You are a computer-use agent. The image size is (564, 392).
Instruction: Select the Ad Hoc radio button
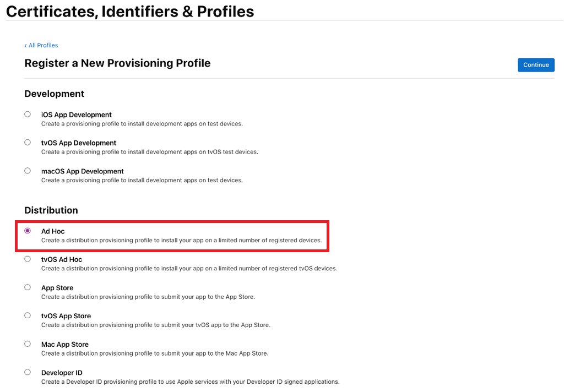pos(28,231)
